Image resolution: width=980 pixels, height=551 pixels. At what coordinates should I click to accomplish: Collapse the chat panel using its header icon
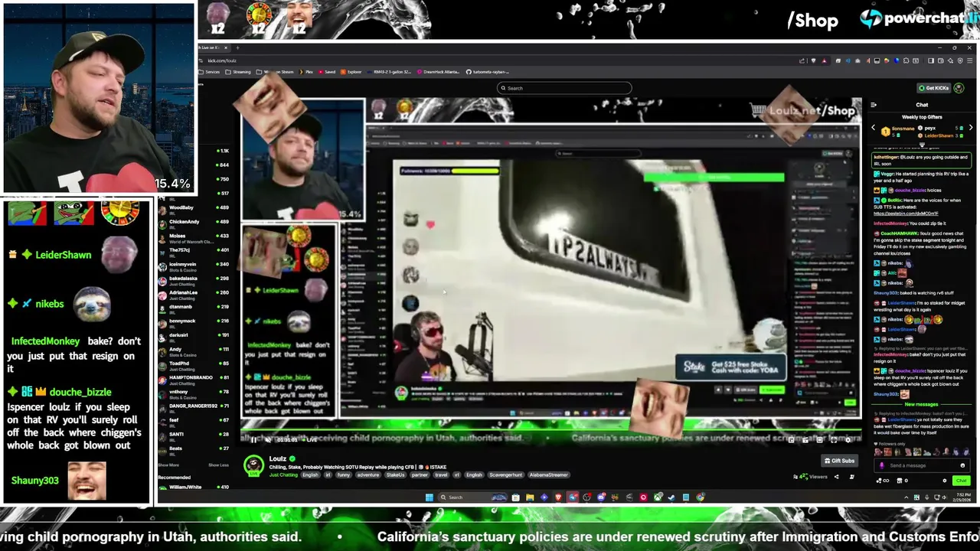(x=874, y=105)
